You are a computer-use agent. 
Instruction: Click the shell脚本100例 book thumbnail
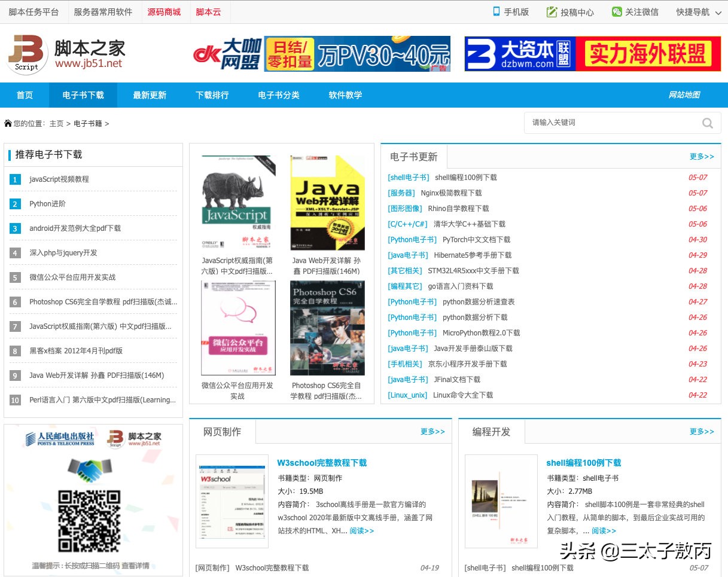tap(501, 501)
